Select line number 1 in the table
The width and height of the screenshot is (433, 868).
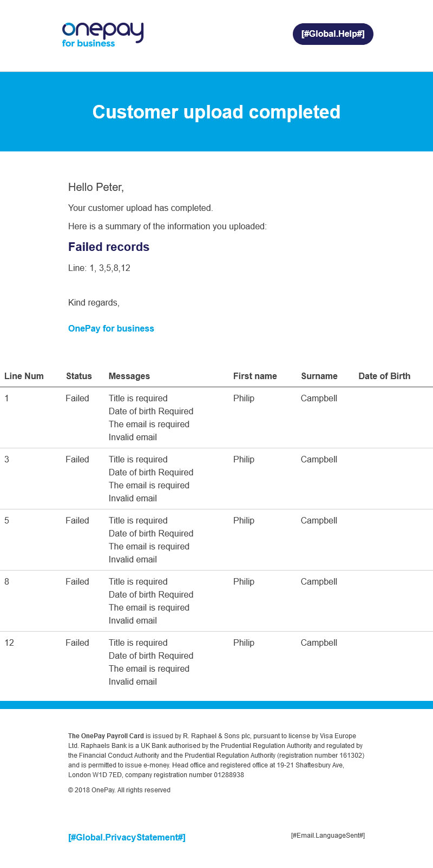click(7, 398)
